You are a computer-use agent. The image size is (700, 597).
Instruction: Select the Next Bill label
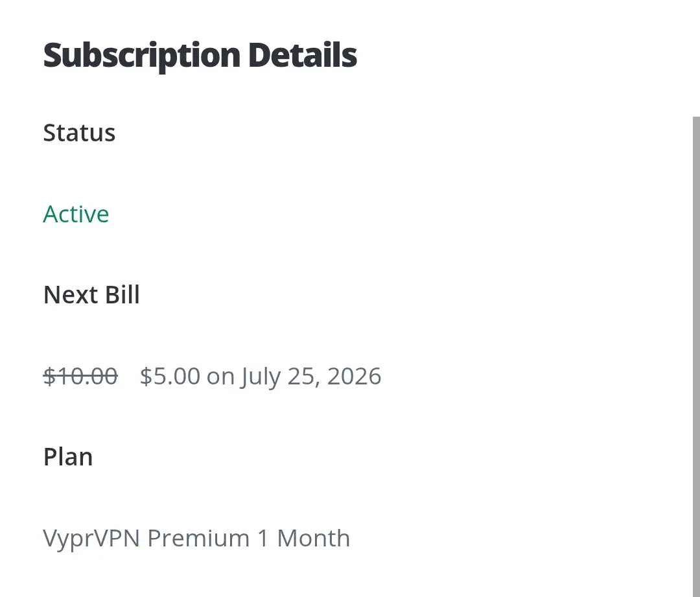tap(91, 295)
